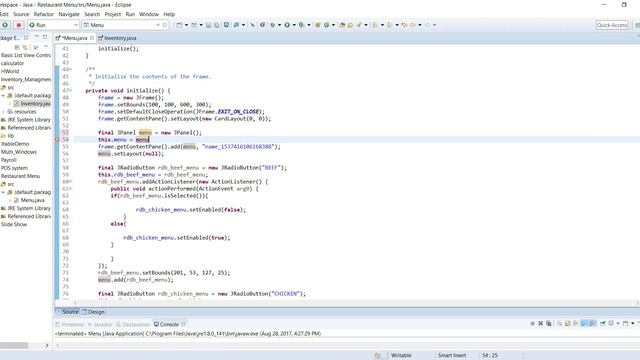Select the calculator project
The image size is (640, 360).
click(12, 63)
